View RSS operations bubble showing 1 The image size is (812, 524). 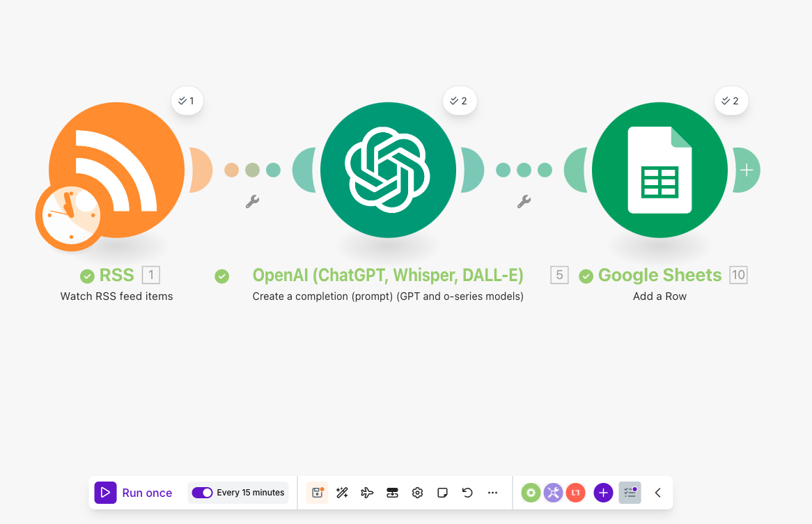(x=187, y=101)
